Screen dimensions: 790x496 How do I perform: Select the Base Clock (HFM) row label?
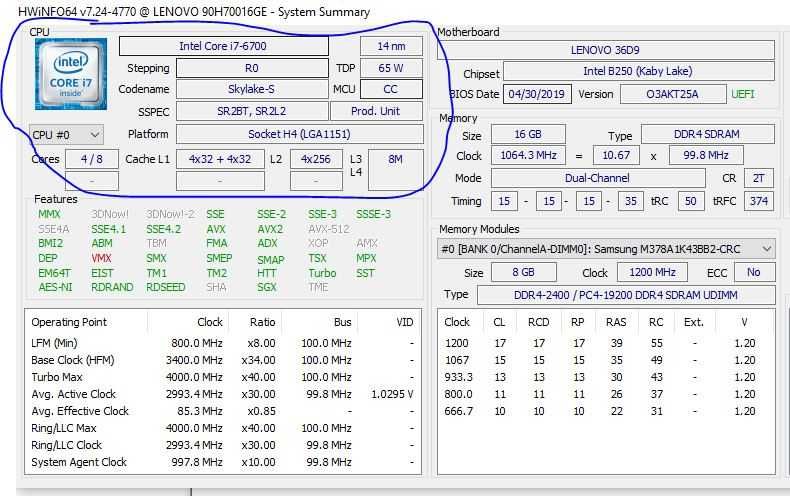coord(73,360)
